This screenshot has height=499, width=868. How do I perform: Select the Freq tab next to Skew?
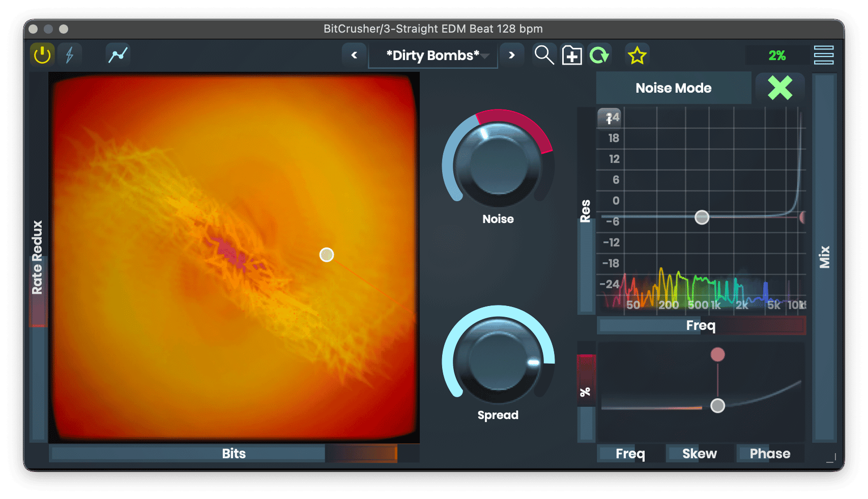630,454
